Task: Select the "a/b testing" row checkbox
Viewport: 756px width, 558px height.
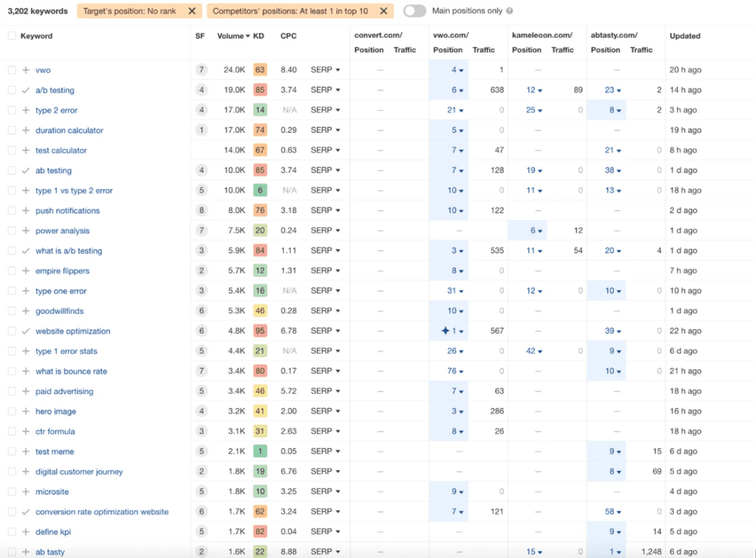Action: (x=12, y=90)
